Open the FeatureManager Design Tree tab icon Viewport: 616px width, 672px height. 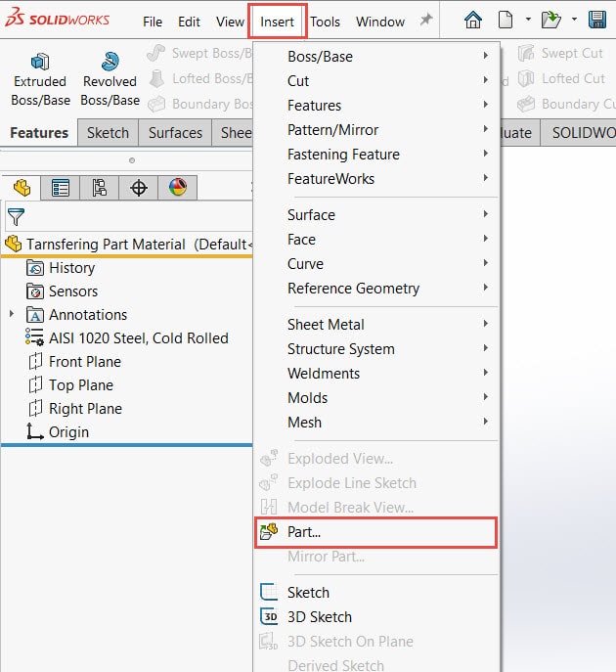click(x=22, y=188)
